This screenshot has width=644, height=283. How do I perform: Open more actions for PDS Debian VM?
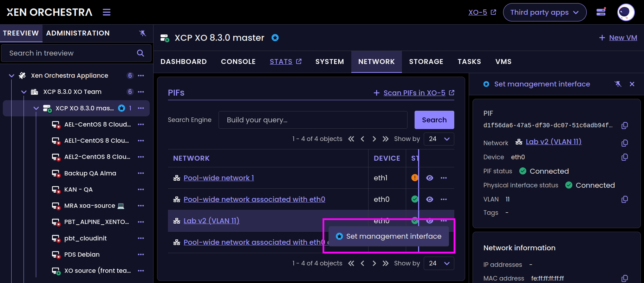(141, 255)
